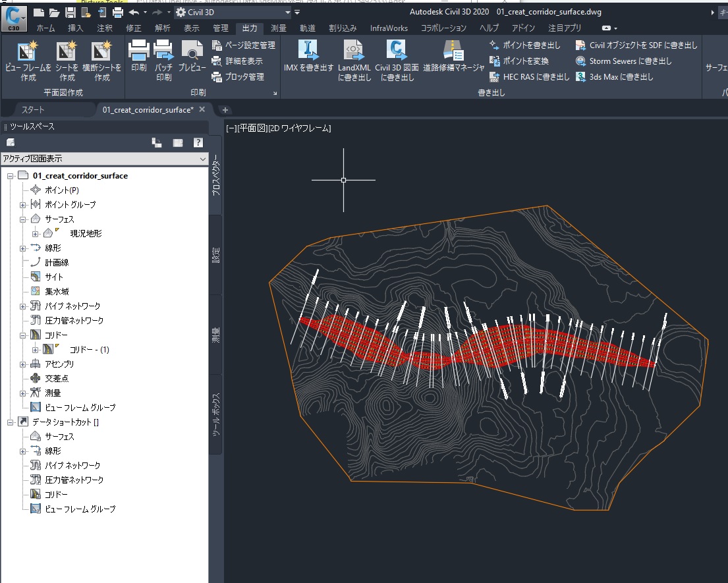This screenshot has width=728, height=583.
Task: Close the 01_creat_corridor_surface file tab
Action: pyautogui.click(x=202, y=109)
